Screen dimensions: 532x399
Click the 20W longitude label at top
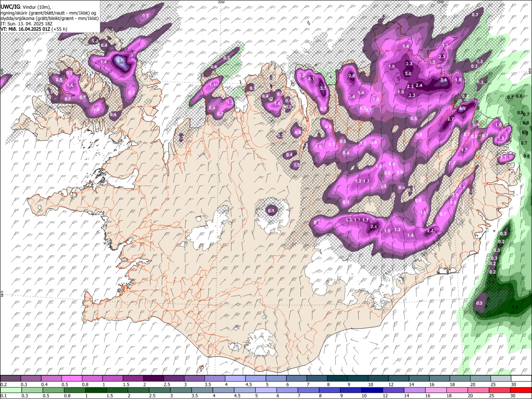point(221,2)
